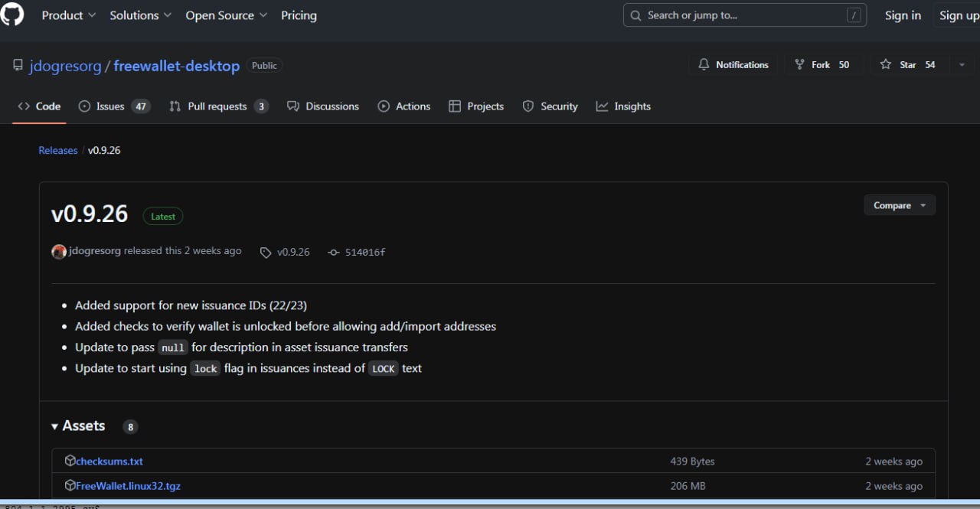Switch to the Security tab
Screen dimensions: 980x509
550,106
